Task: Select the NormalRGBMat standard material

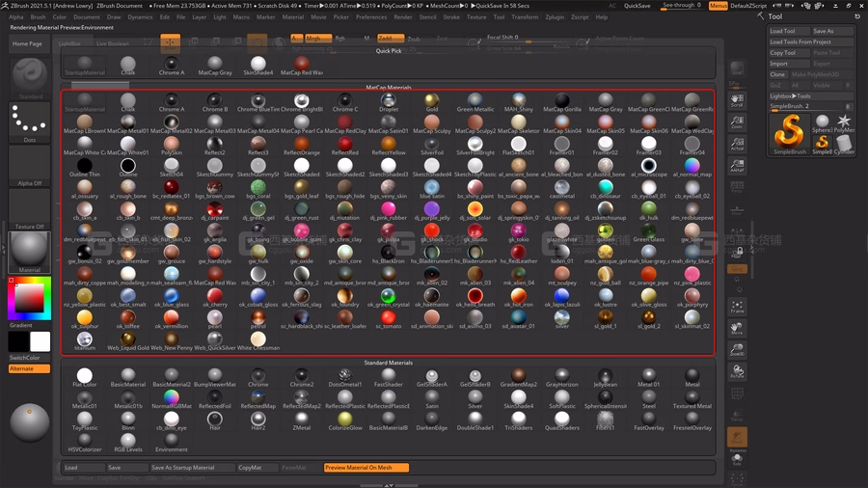Action: coord(172,396)
